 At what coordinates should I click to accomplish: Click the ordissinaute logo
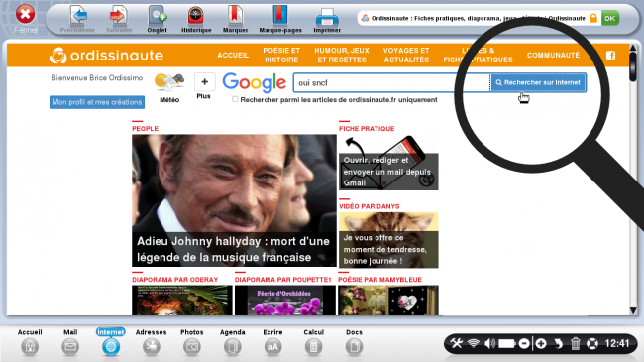click(x=106, y=56)
